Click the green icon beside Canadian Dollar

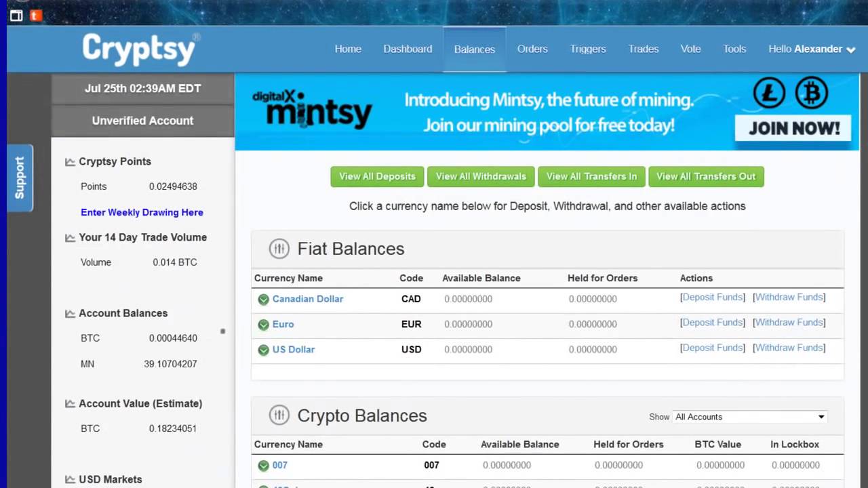click(x=263, y=300)
